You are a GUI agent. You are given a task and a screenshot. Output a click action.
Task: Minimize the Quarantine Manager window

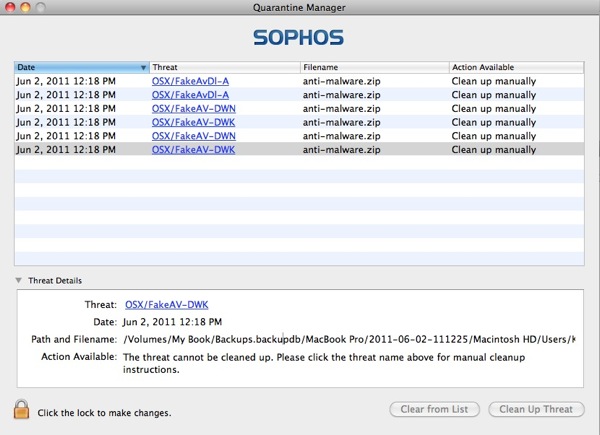tap(26, 7)
